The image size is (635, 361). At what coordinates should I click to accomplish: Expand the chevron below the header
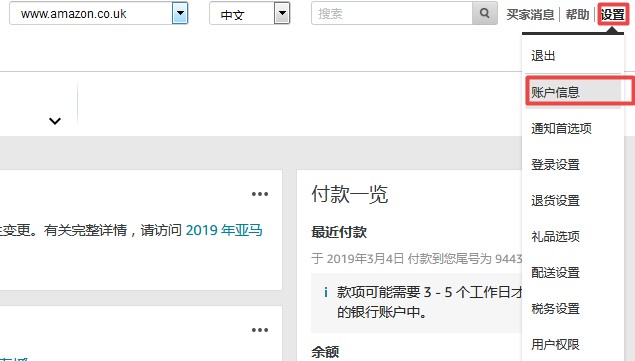click(x=55, y=121)
